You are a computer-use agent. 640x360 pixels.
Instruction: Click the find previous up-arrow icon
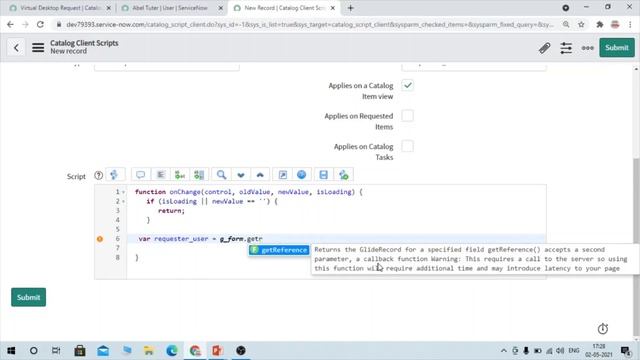(260, 175)
